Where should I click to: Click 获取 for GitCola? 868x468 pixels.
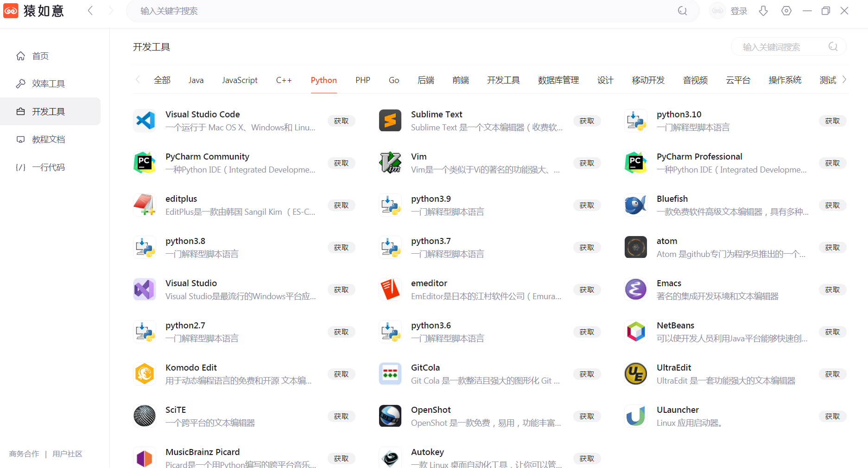(587, 374)
